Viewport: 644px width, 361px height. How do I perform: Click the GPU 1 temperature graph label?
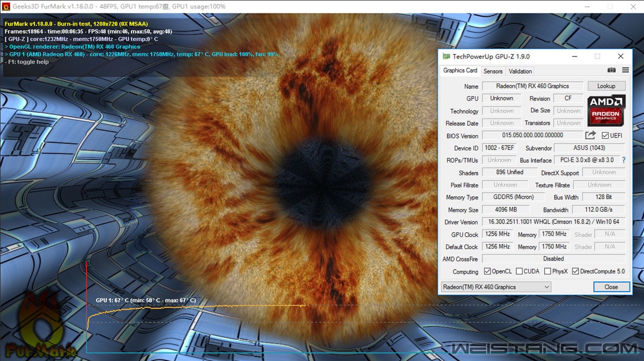145,301
